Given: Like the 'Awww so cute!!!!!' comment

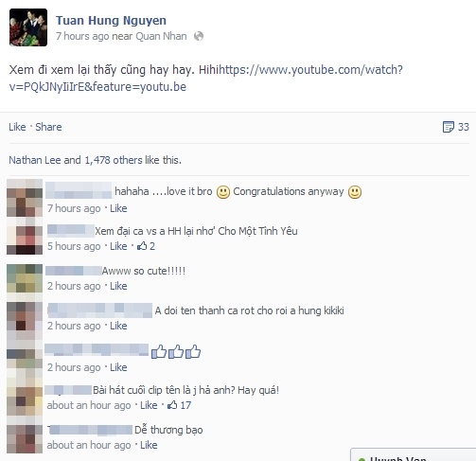Looking at the screenshot, I should pos(118,286).
